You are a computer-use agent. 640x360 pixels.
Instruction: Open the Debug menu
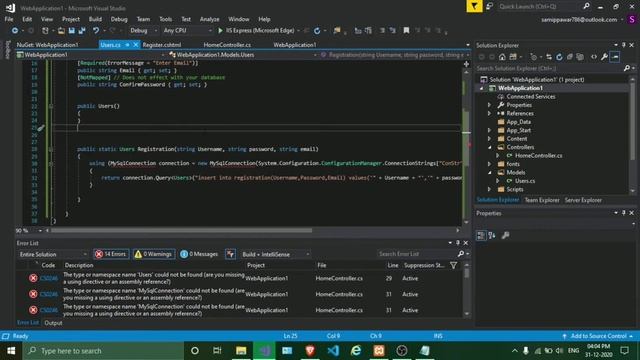(119, 19)
